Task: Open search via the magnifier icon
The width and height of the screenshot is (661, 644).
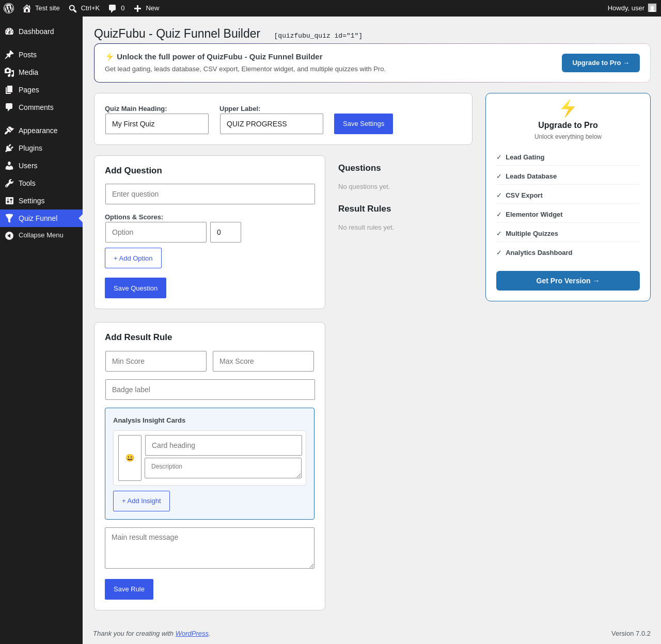Action: tap(73, 8)
